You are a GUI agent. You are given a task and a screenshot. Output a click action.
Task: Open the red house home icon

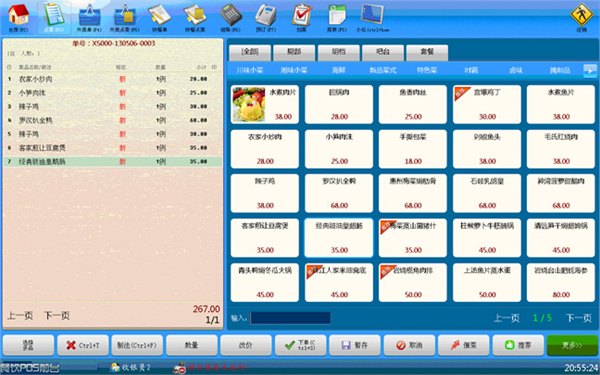pos(18,15)
